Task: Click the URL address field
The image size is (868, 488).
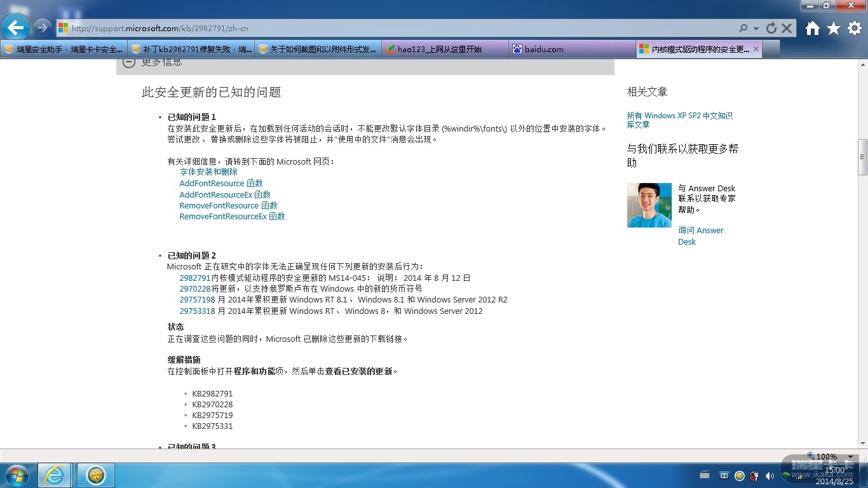Action: pyautogui.click(x=381, y=29)
